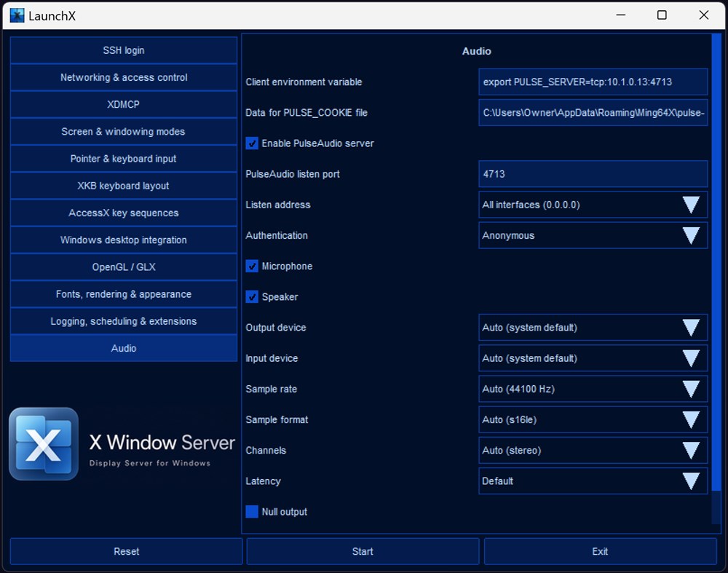Close the LaunchX window

point(704,15)
